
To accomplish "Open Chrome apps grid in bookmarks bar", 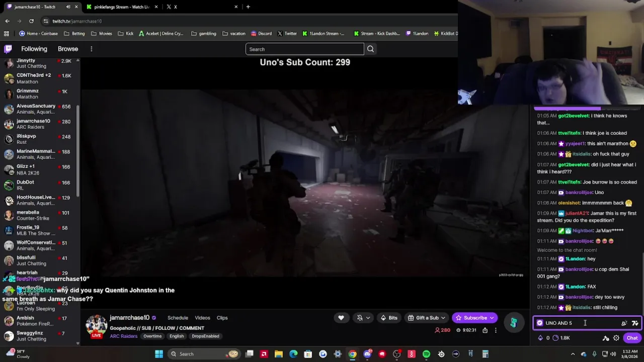I will [x=7, y=34].
